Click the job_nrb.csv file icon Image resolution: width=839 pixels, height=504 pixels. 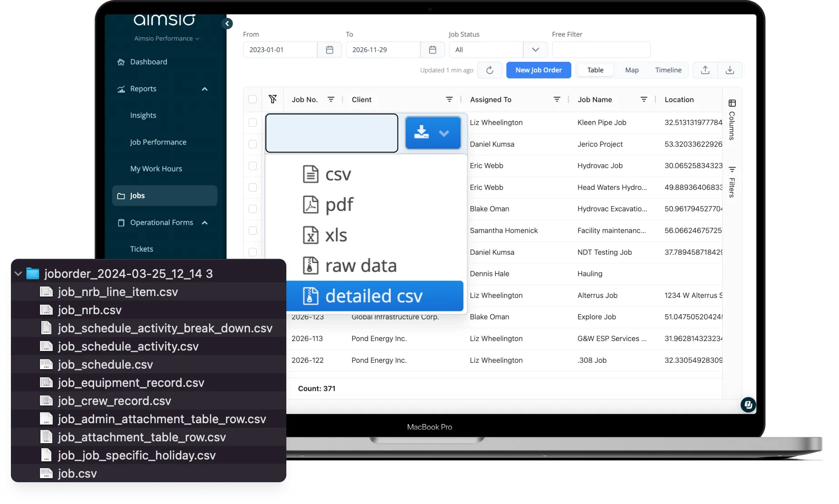click(x=46, y=310)
